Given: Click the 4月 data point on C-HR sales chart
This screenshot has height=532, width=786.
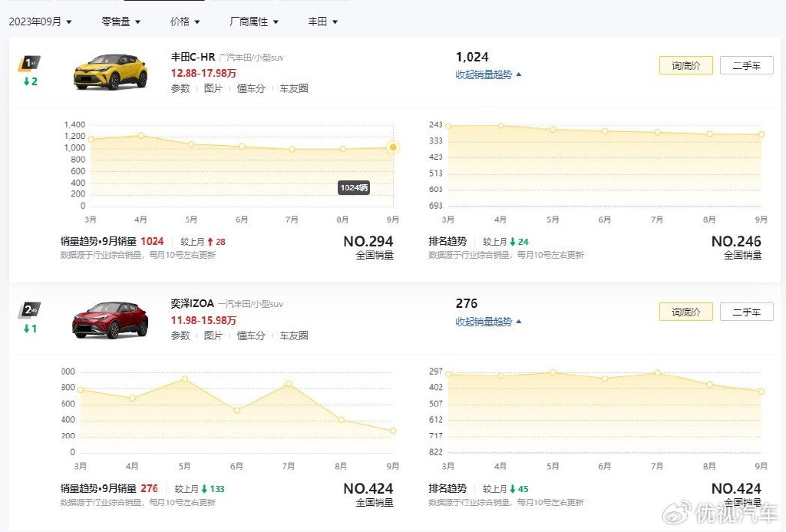Looking at the screenshot, I should coord(141,135).
